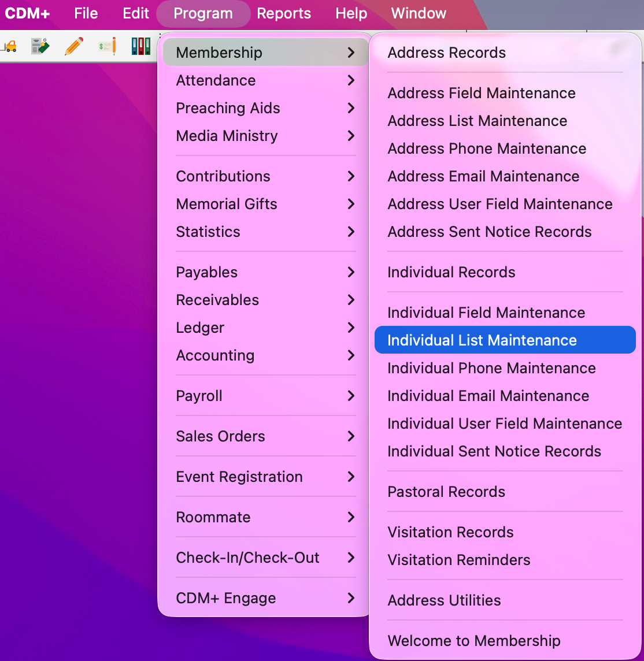Expand the Membership submenu arrow
This screenshot has width=644, height=661.
(351, 52)
